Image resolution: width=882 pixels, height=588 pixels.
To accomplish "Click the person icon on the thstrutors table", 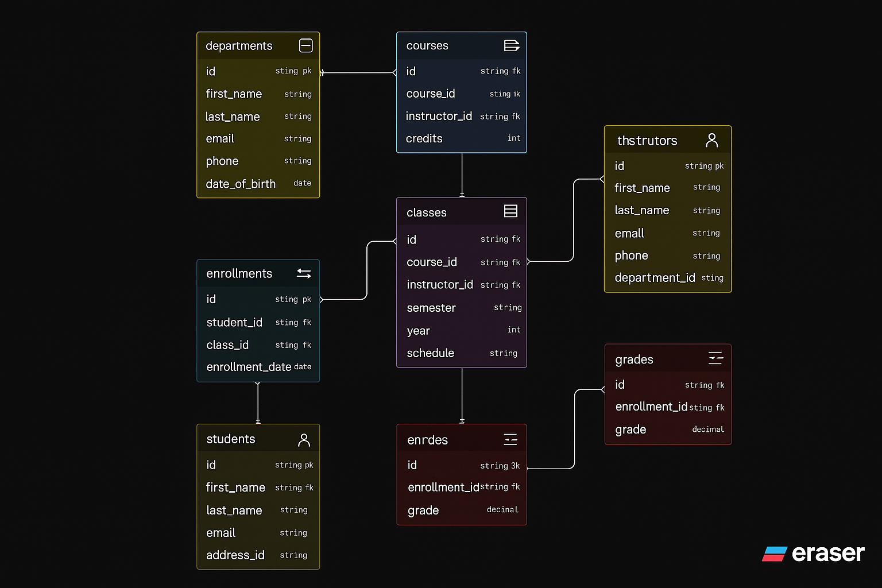I will (x=713, y=140).
